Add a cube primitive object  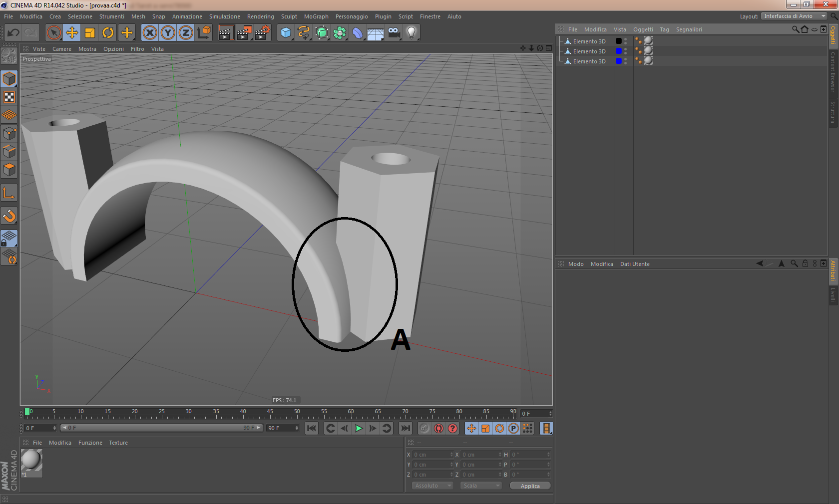click(x=286, y=33)
